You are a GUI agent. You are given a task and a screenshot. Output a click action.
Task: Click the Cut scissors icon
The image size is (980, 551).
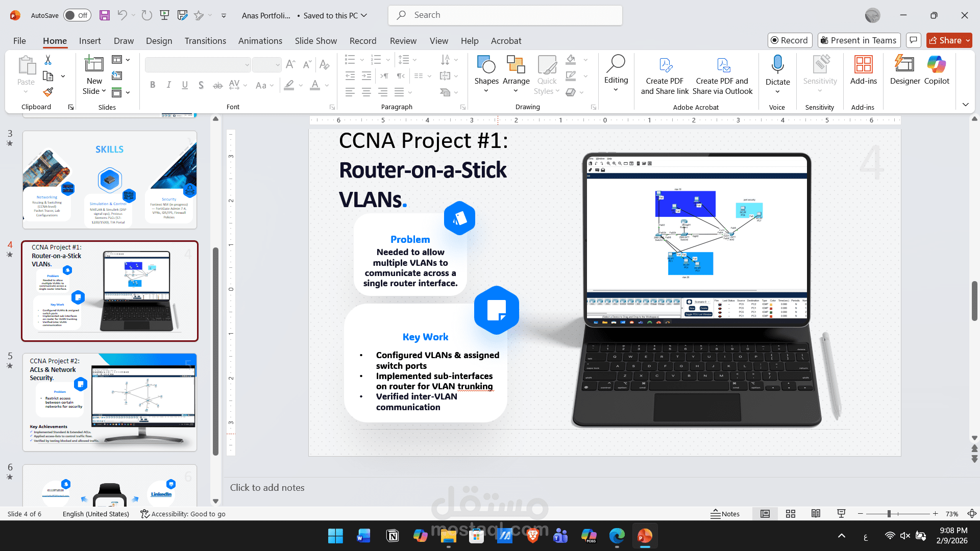pos(48,60)
